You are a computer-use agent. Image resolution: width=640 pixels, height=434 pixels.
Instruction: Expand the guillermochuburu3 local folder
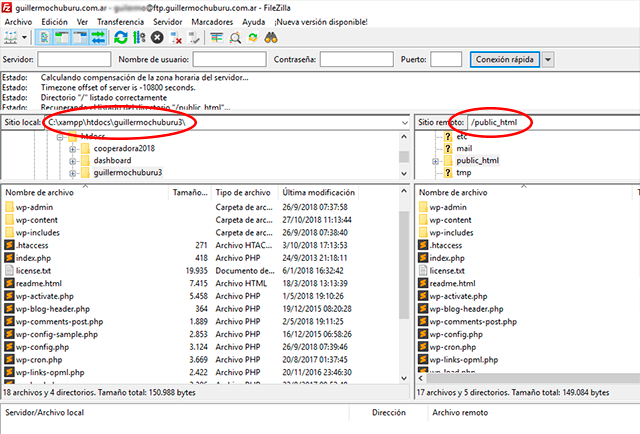point(73,174)
